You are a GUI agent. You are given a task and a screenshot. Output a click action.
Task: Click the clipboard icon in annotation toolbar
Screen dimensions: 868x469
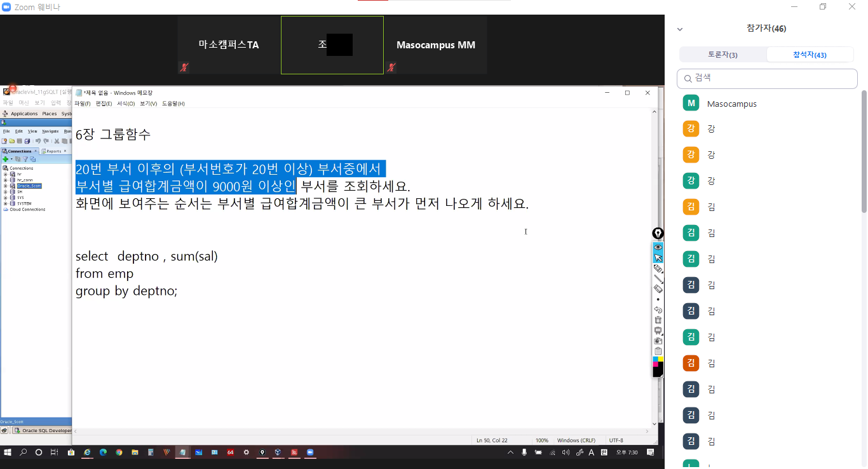[658, 351]
